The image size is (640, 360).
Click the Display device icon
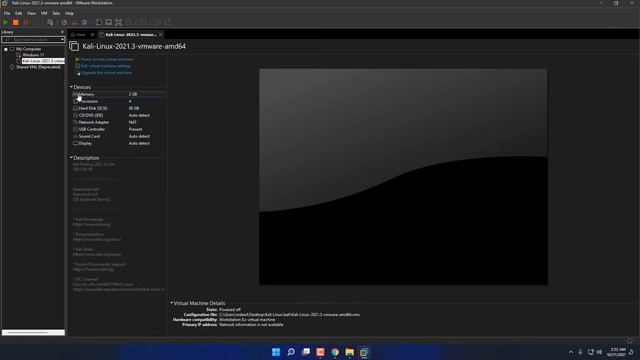76,143
